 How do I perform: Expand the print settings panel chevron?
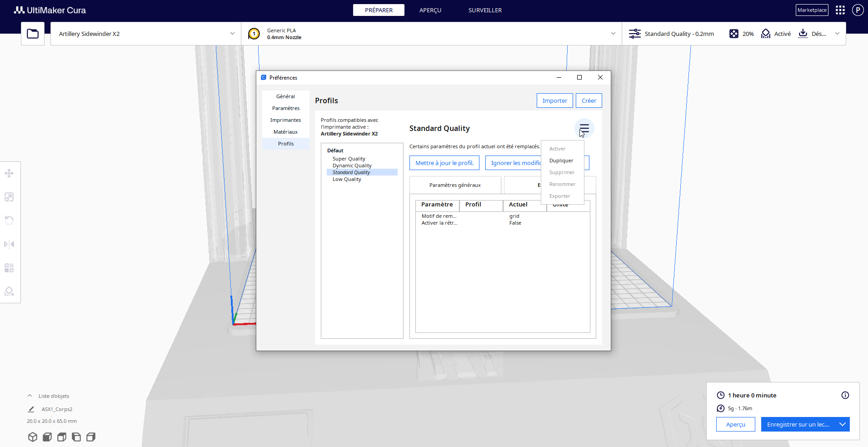(x=837, y=34)
